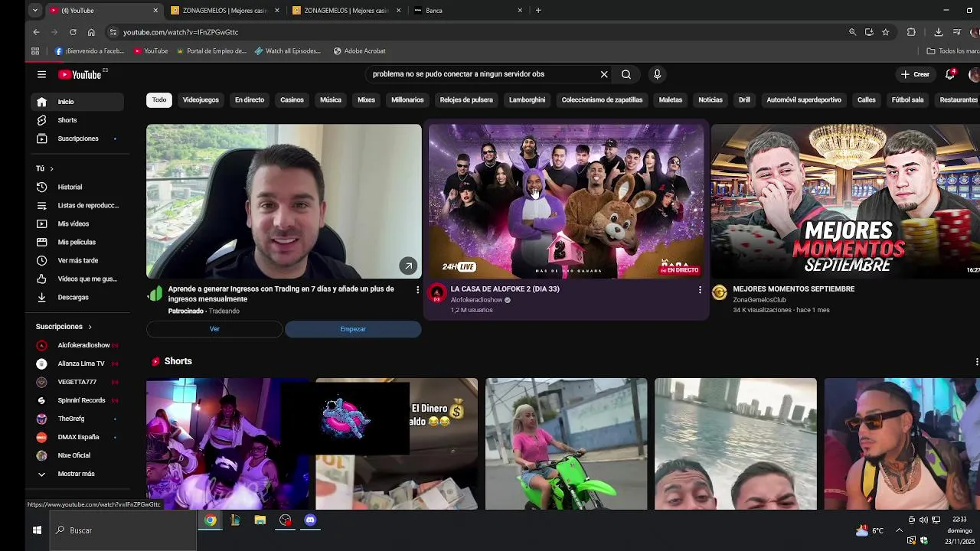Open Listas de reproducción in the sidebar

click(77, 205)
